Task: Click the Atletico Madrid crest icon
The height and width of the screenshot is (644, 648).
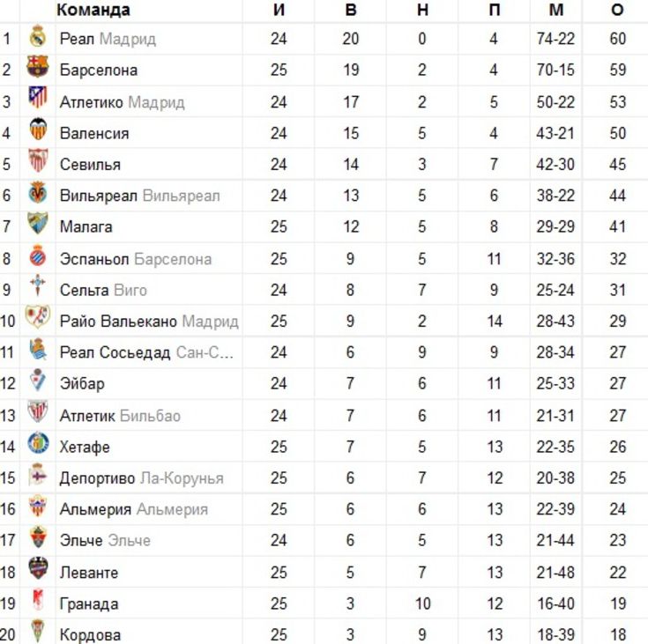Action: tap(38, 98)
